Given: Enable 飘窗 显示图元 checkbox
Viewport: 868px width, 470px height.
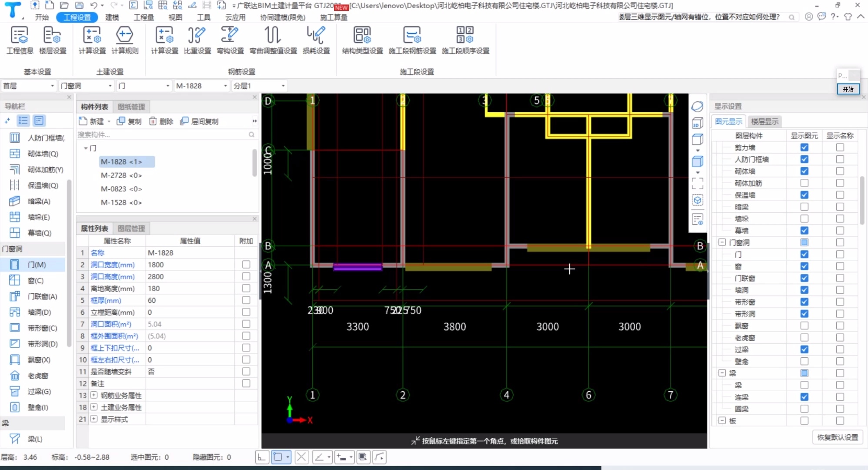Looking at the screenshot, I should click(804, 326).
